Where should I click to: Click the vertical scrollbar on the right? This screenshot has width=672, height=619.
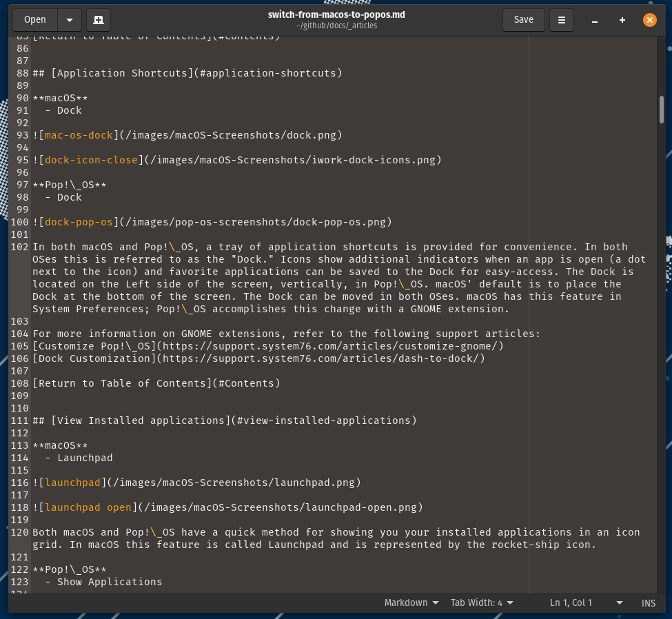663,109
